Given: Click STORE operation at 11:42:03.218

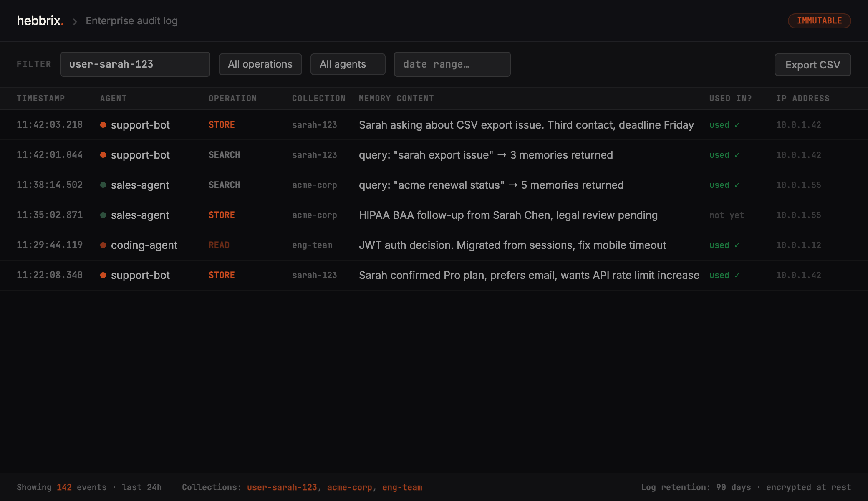Looking at the screenshot, I should point(222,125).
